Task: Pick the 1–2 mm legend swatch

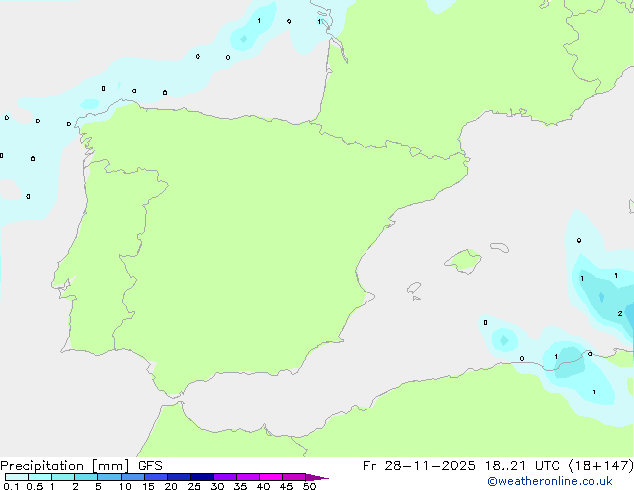Action: click(x=63, y=477)
